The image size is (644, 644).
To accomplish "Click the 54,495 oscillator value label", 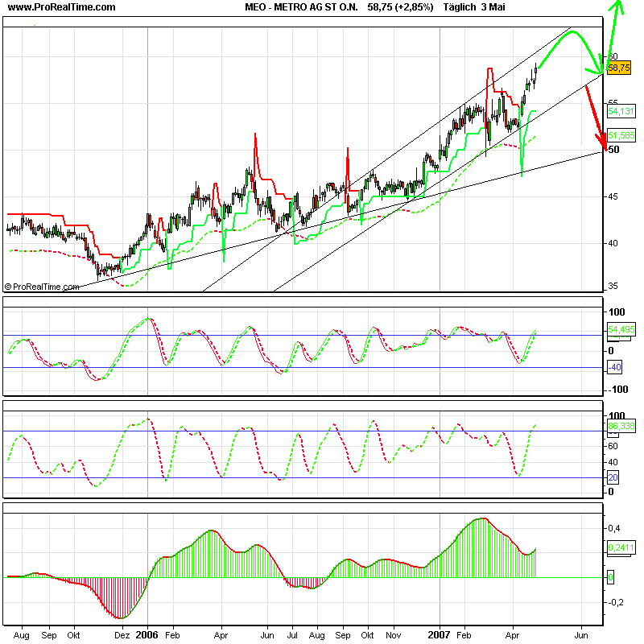I will coord(618,329).
